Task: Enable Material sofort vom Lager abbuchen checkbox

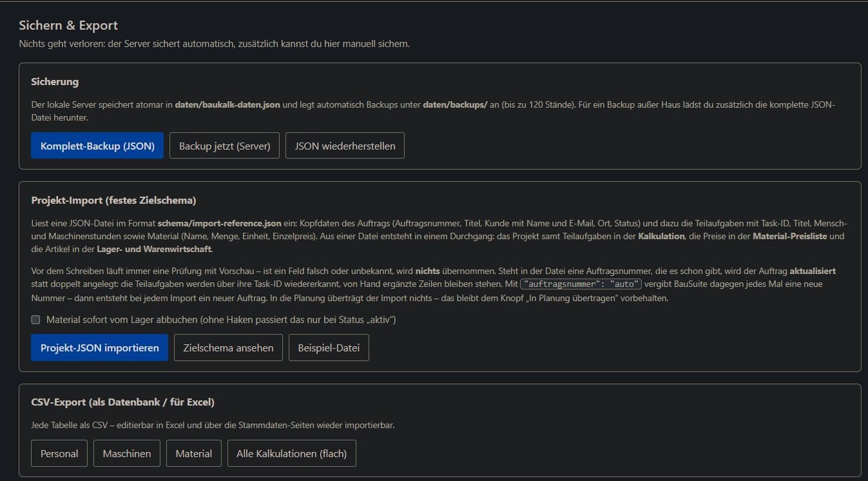Action: 36,320
